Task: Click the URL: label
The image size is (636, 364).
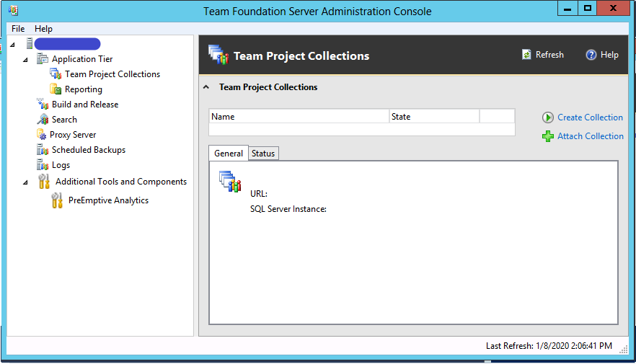Action: [259, 194]
